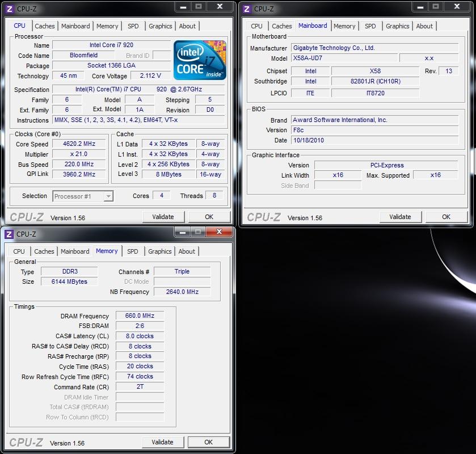Open Graphics tab in the CPU window
The height and width of the screenshot is (454, 476).
(161, 26)
